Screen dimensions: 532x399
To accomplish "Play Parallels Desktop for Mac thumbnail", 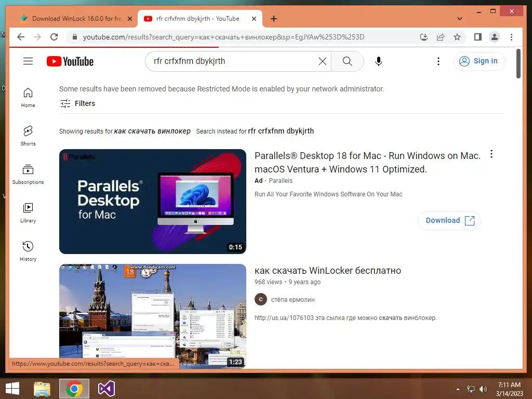I will coord(153,202).
